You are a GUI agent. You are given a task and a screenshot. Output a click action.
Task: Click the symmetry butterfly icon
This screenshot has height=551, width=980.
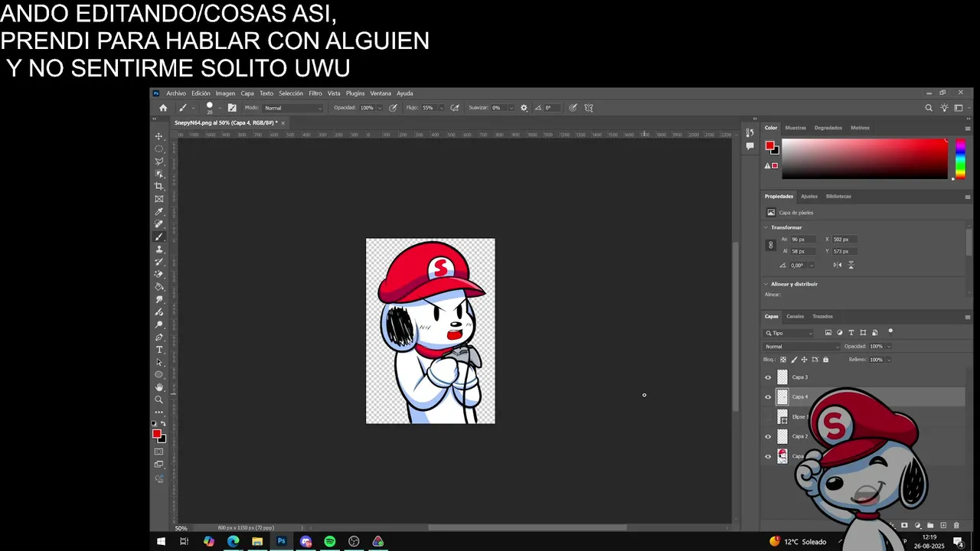point(589,108)
